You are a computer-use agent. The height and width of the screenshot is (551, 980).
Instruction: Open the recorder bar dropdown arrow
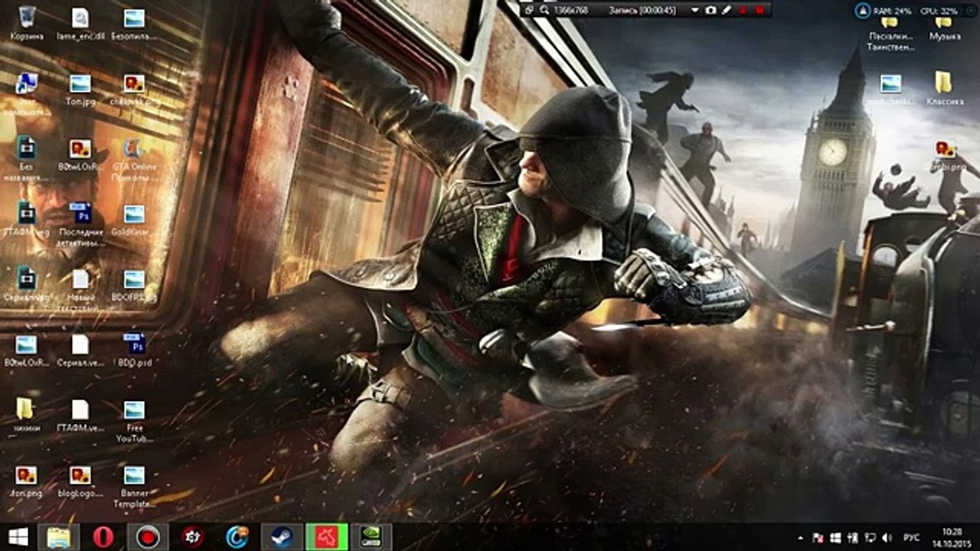(x=695, y=10)
